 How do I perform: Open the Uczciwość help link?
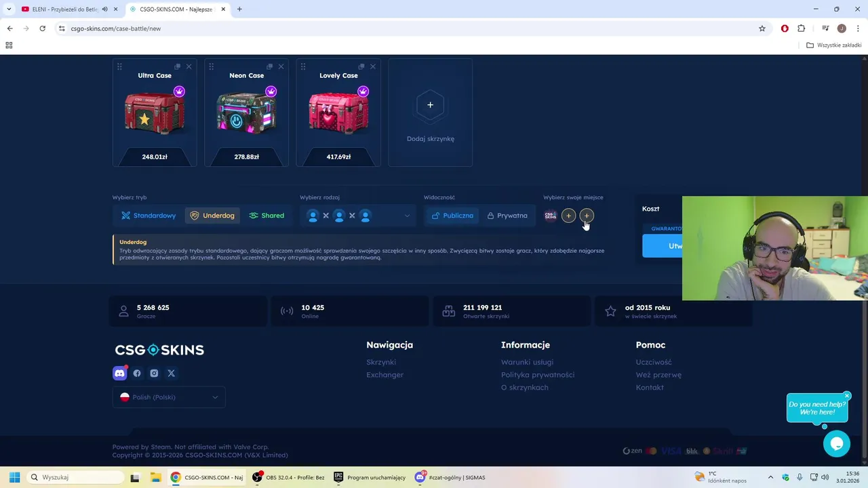click(x=654, y=362)
